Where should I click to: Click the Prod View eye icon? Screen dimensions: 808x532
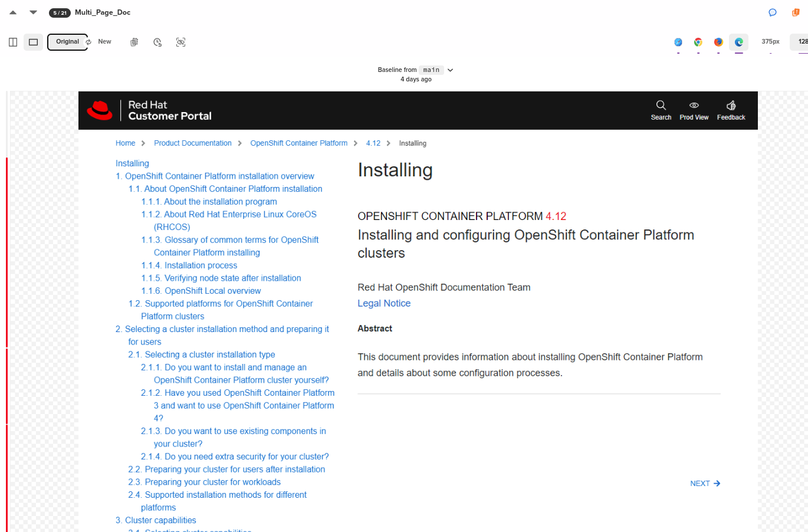(x=694, y=110)
